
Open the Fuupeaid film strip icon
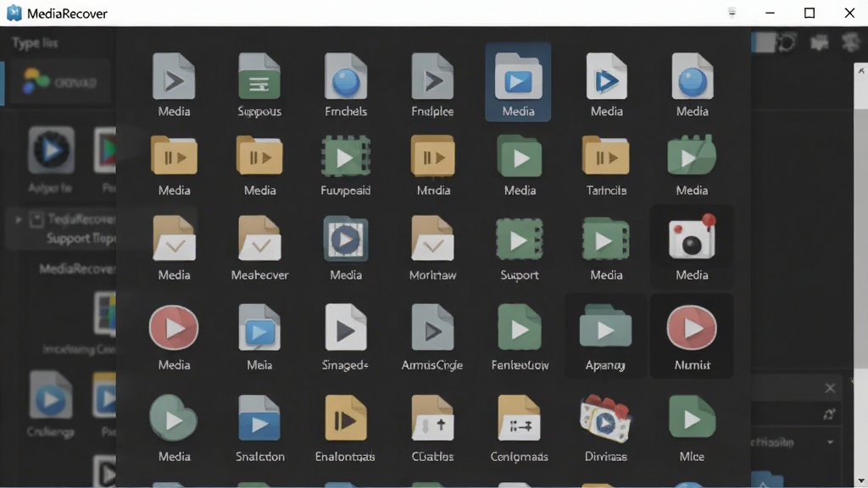(346, 157)
